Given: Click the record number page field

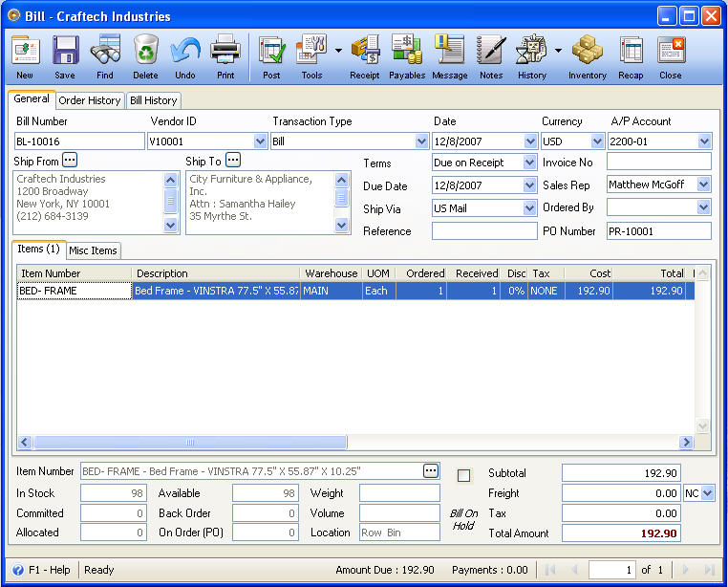Looking at the screenshot, I should click(612, 570).
